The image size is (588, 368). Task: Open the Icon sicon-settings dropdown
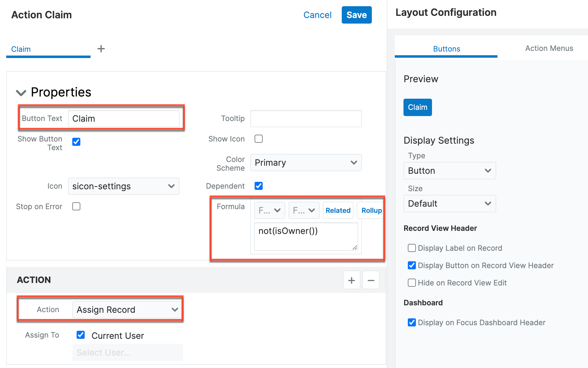click(123, 186)
